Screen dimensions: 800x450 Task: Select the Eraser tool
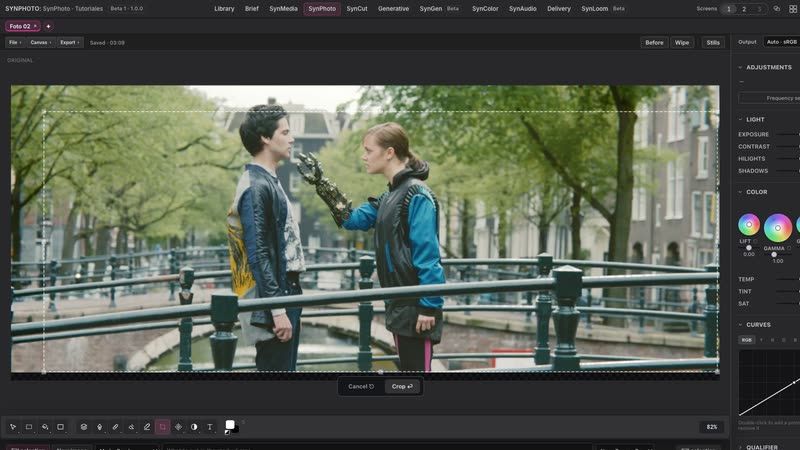point(132,427)
